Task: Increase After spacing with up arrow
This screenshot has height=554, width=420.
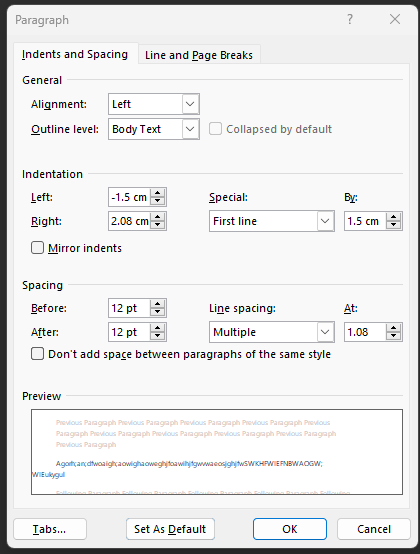Action: 158,328
